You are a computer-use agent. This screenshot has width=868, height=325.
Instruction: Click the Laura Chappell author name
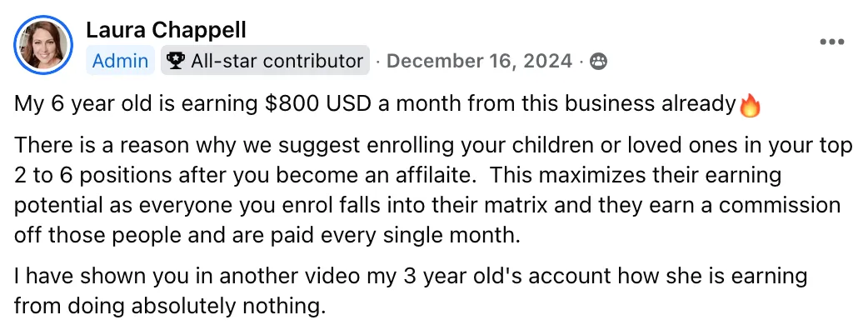pos(166,30)
